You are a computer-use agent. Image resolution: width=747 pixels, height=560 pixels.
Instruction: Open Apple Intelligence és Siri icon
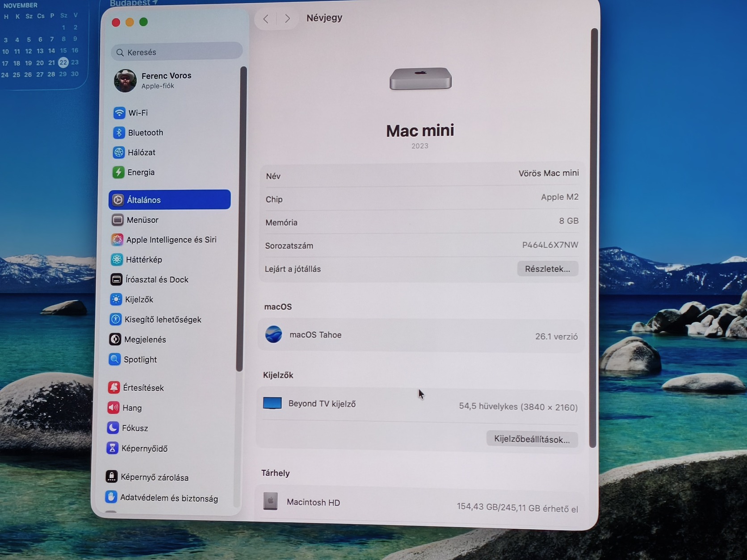point(117,239)
